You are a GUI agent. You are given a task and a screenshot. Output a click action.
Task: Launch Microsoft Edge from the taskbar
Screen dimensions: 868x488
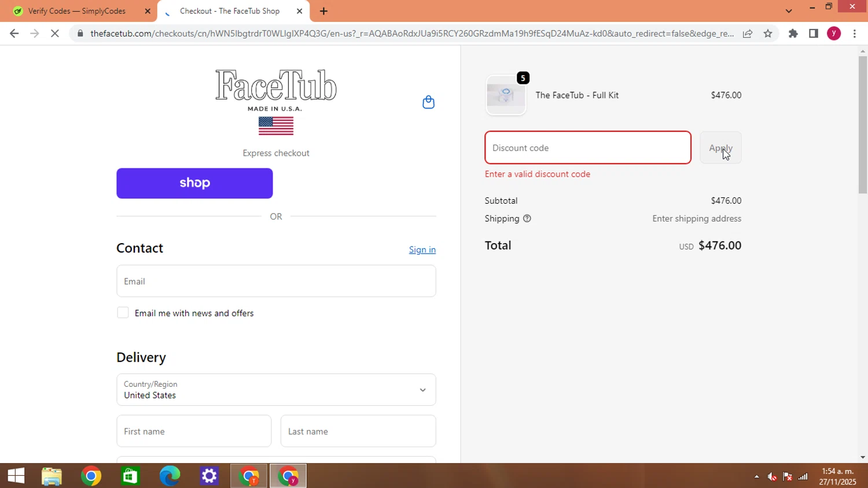point(170,476)
